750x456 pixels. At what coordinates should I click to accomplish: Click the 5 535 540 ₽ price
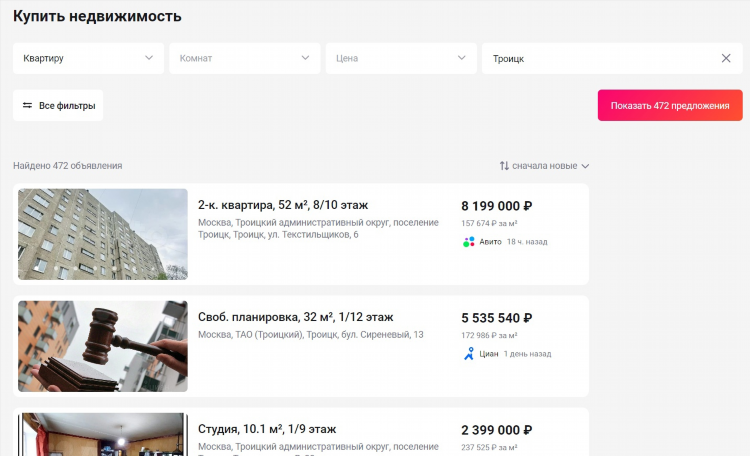tap(496, 318)
